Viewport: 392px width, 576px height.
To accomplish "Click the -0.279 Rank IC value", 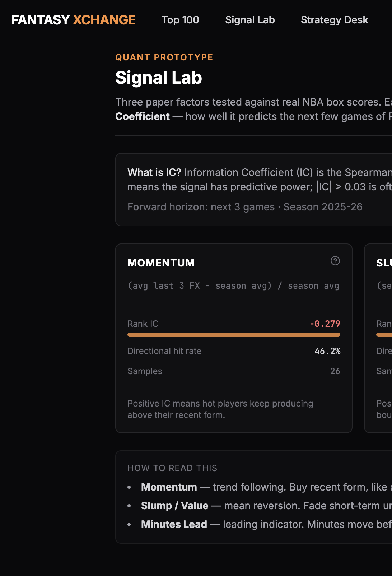I will click(x=325, y=324).
